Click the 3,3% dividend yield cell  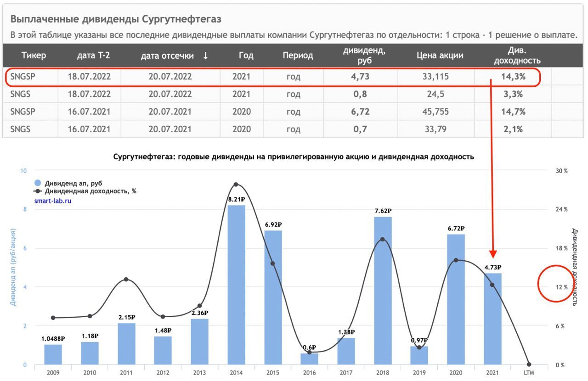(x=513, y=94)
